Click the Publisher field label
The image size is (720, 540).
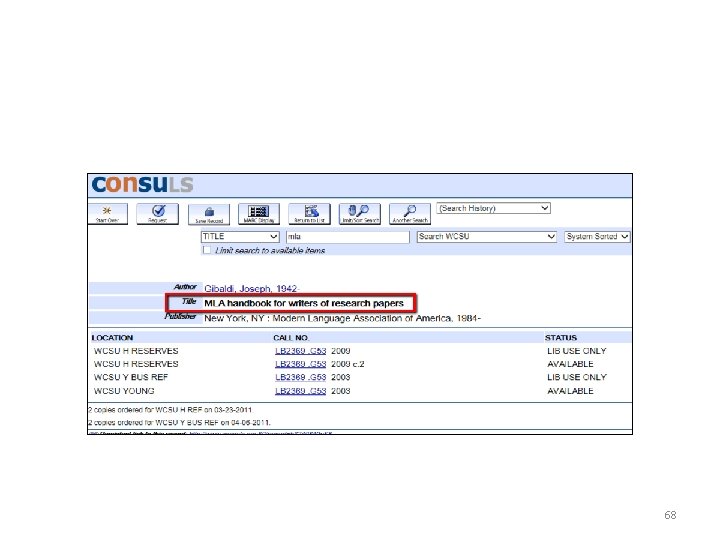(180, 316)
